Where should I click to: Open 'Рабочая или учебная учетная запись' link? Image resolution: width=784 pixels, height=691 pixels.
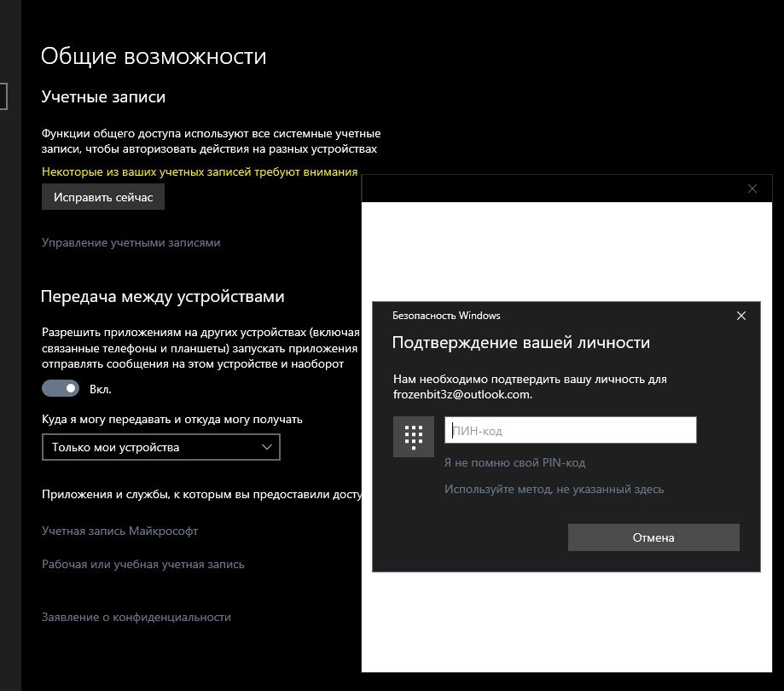point(143,564)
